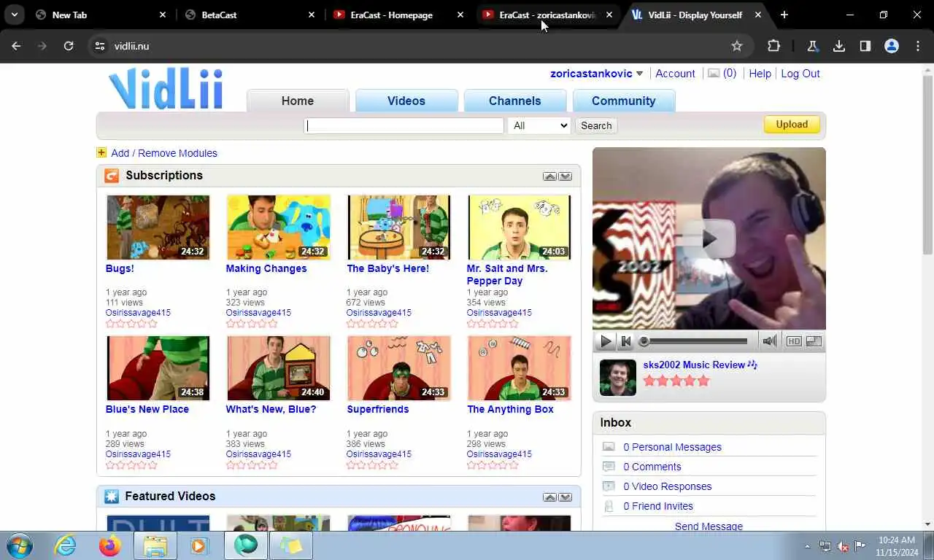The width and height of the screenshot is (934, 560).
Task: Click the Log Out link
Action: [x=800, y=74]
